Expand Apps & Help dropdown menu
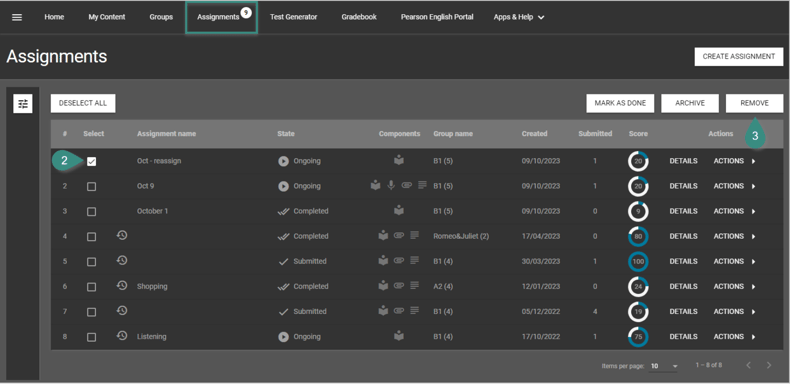This screenshot has height=384, width=790. (519, 17)
